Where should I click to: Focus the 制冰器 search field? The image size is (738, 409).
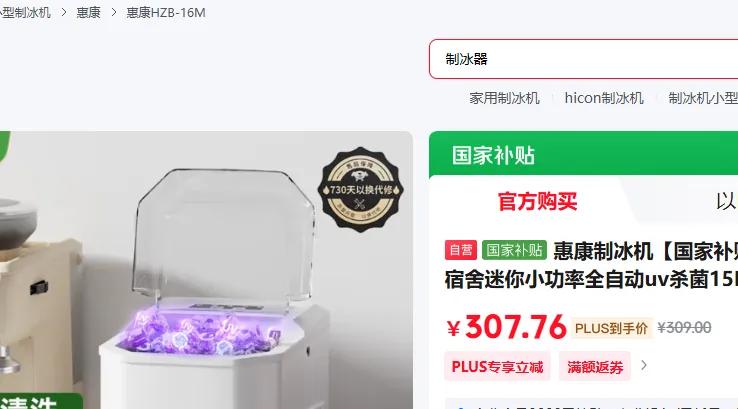[584, 59]
